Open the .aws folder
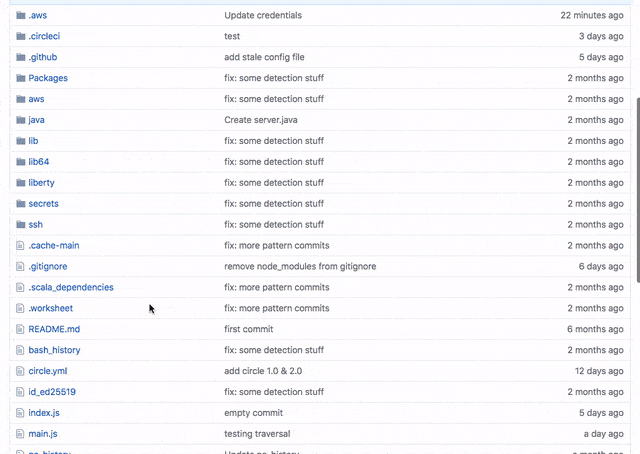640x454 pixels. click(38, 16)
